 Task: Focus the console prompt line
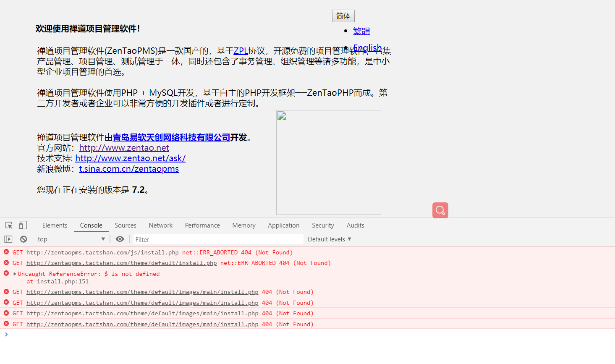(307, 335)
